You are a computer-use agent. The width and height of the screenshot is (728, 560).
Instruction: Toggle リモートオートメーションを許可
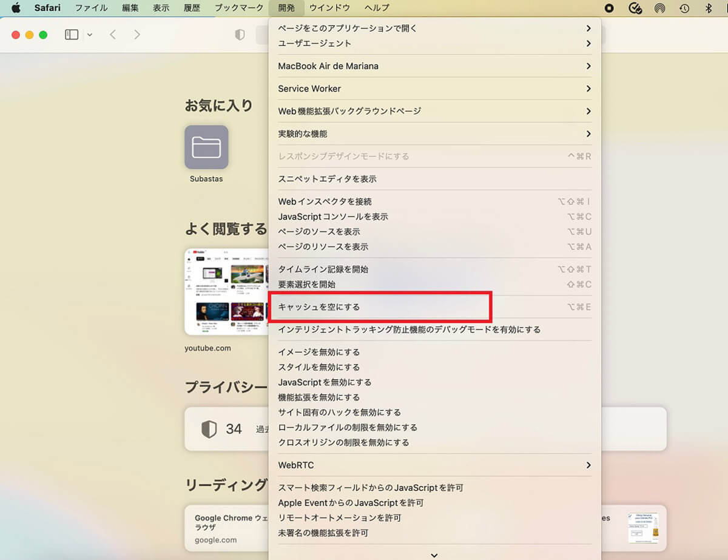[x=435, y=518]
